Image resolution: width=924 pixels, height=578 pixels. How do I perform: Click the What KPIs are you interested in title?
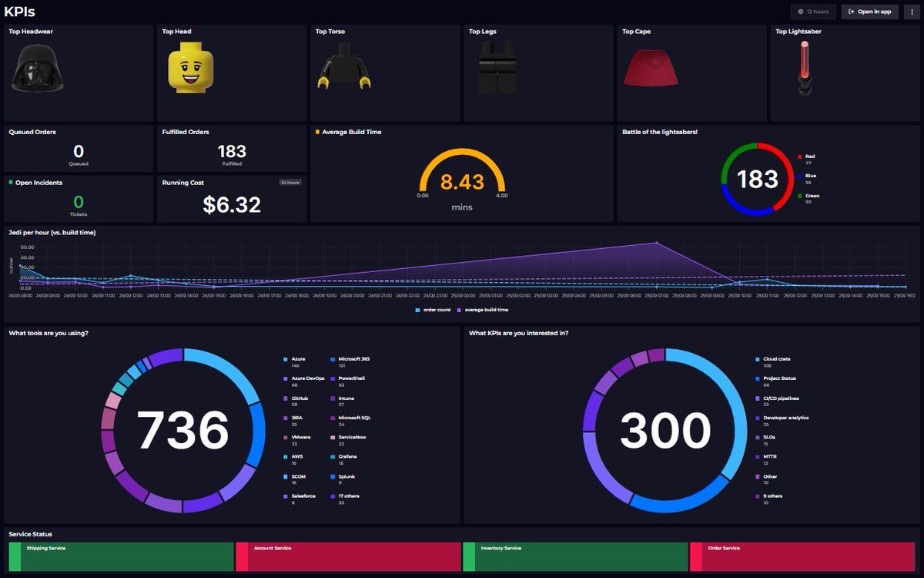click(x=519, y=333)
